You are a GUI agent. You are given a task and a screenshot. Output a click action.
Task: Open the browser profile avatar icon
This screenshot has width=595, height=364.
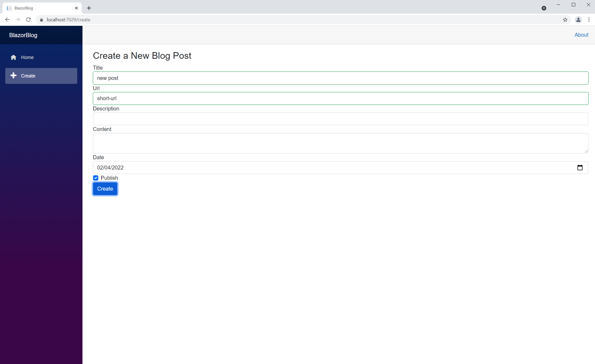pos(578,20)
